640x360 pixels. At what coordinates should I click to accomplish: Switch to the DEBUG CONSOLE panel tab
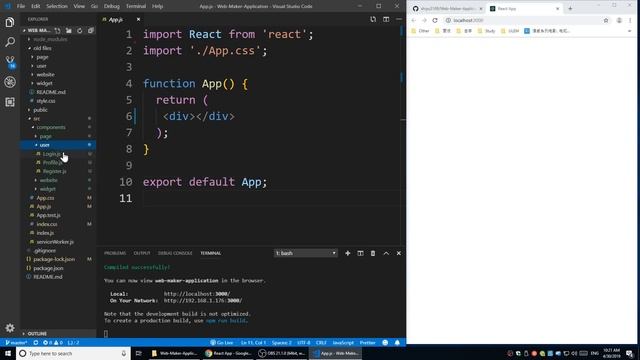coord(175,253)
